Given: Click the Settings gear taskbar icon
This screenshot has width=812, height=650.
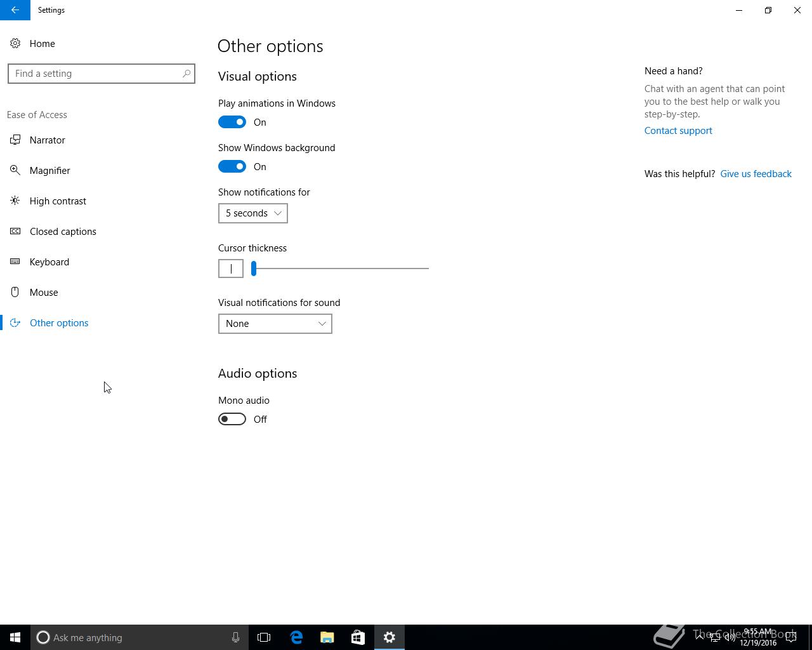Looking at the screenshot, I should click(390, 637).
